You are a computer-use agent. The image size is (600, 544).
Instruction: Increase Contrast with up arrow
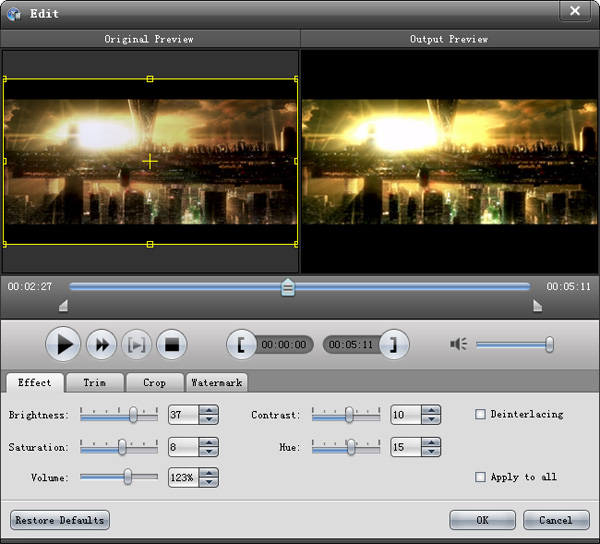point(431,410)
